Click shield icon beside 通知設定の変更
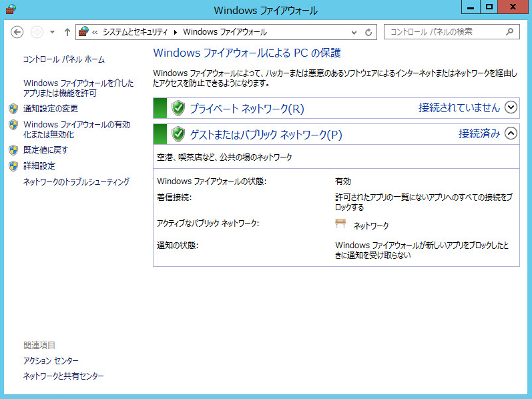The height and width of the screenshot is (399, 532). [x=13, y=109]
